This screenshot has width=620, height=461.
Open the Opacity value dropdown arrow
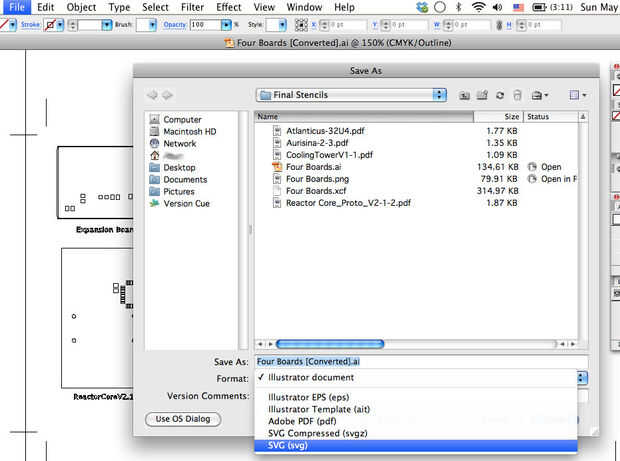click(x=226, y=25)
